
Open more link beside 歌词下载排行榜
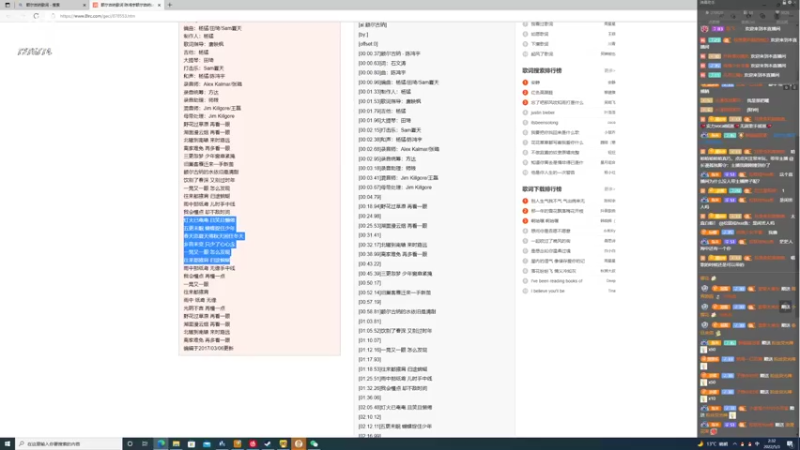[609, 189]
